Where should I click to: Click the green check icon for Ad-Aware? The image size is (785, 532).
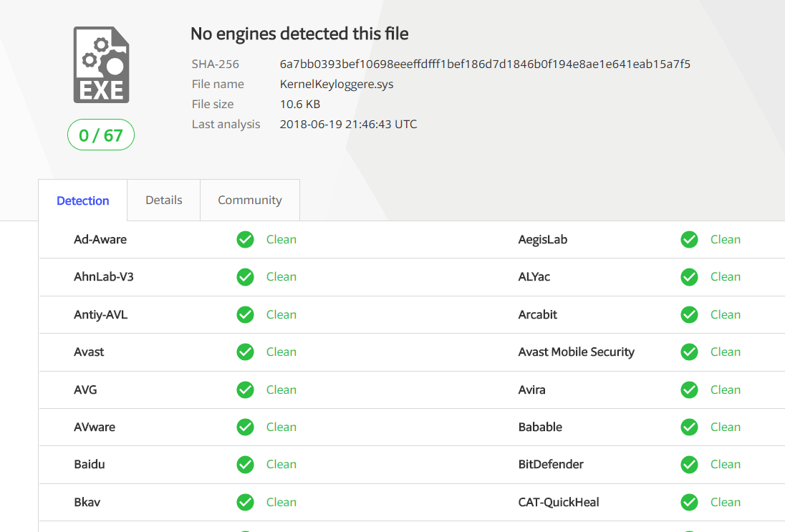245,240
